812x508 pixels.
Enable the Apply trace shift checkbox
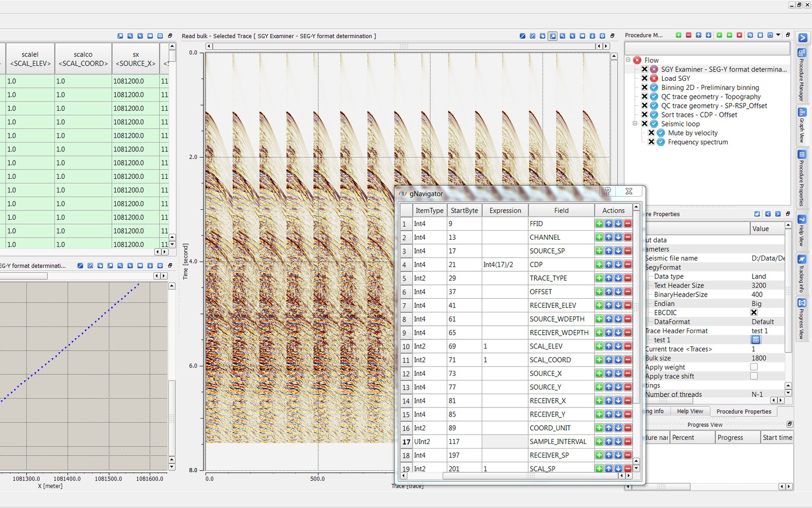(x=754, y=376)
